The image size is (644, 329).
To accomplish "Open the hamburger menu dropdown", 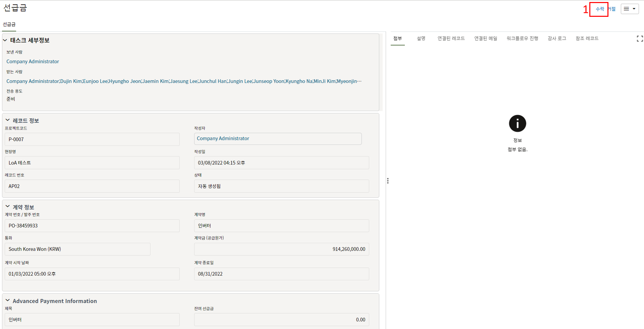I will (630, 9).
